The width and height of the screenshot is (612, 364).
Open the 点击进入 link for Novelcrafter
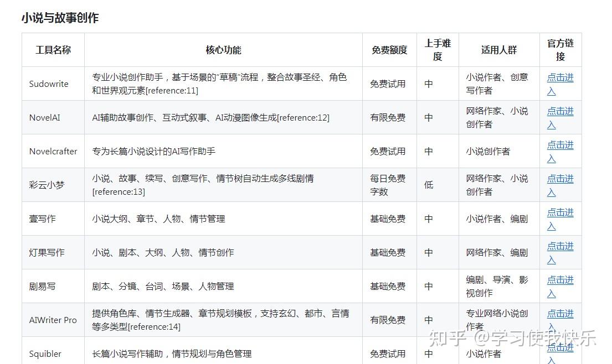tap(560, 151)
